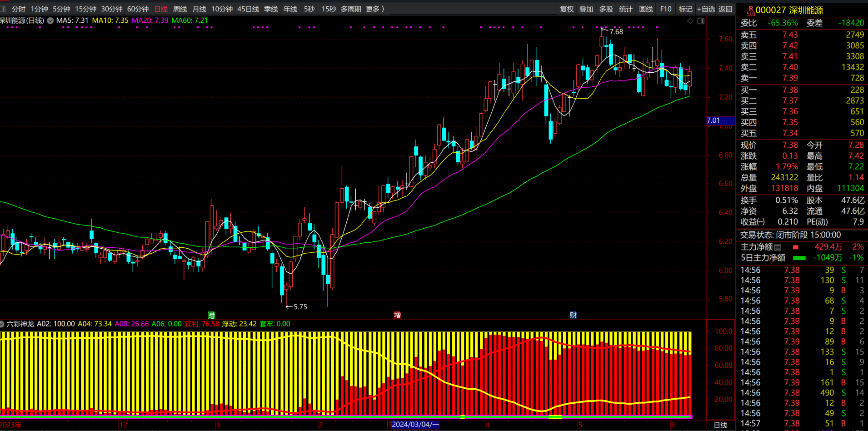The height and width of the screenshot is (431, 868).
Task: Select the 10分钟 period tab
Action: pyautogui.click(x=222, y=9)
